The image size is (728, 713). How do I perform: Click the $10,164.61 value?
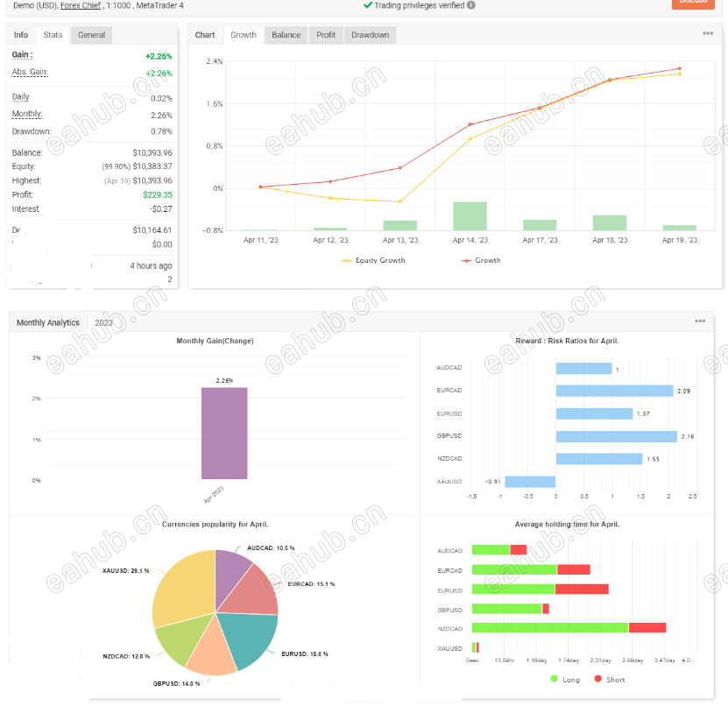click(x=152, y=230)
